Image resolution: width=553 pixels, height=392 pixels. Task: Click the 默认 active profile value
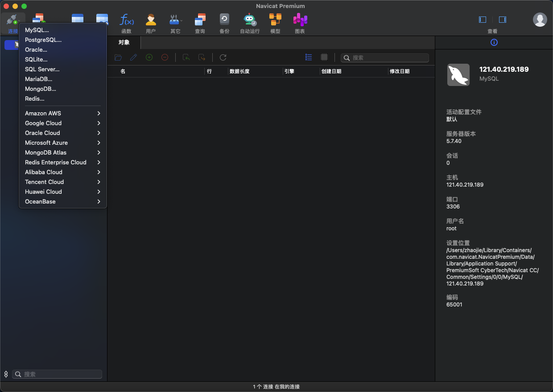pos(452,119)
